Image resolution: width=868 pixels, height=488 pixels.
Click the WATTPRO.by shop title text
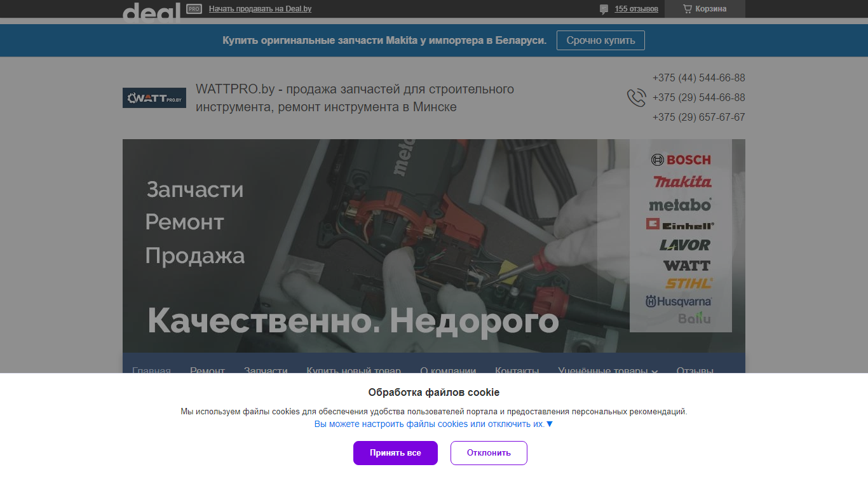pos(355,98)
